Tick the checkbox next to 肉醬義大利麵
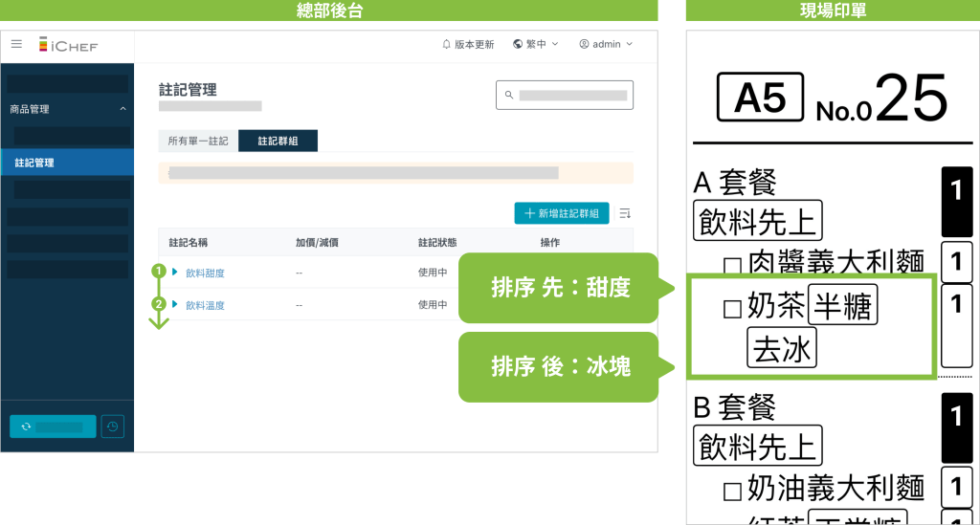The image size is (980, 525). pyautogui.click(x=732, y=265)
